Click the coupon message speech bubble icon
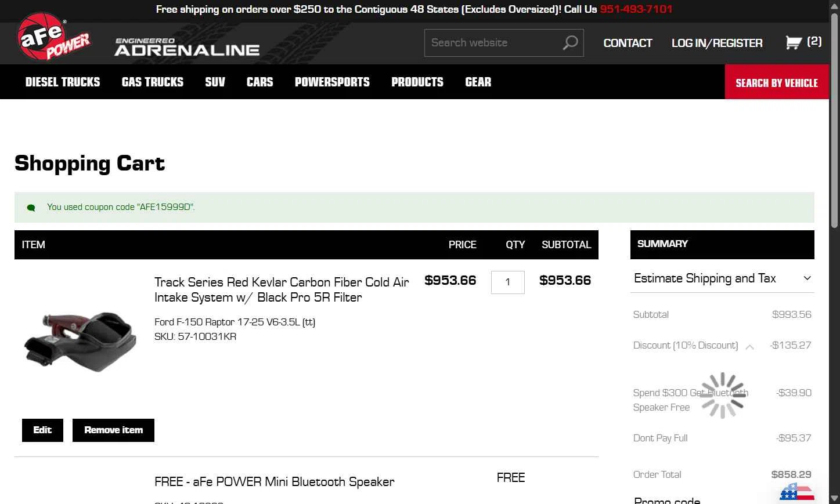840x504 pixels. (x=31, y=208)
